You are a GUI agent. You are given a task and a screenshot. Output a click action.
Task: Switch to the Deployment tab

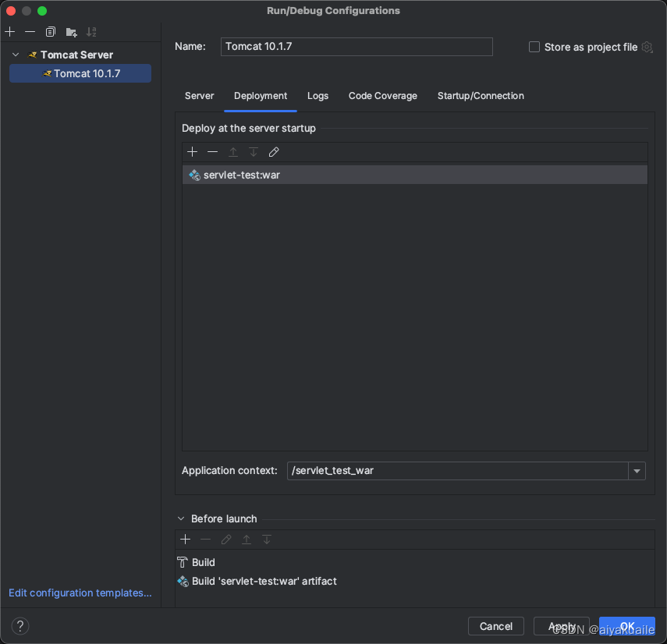coord(261,96)
